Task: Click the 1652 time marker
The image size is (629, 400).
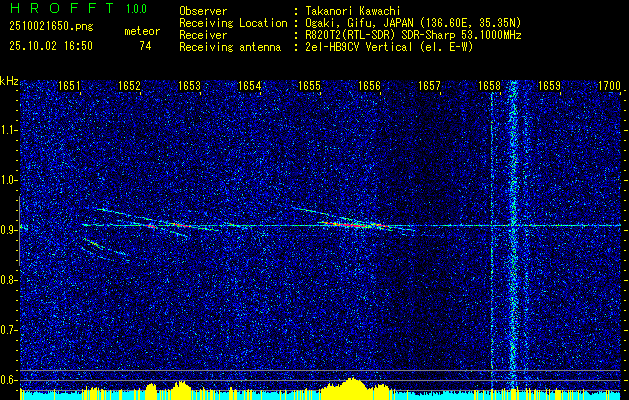Action: pos(129,86)
